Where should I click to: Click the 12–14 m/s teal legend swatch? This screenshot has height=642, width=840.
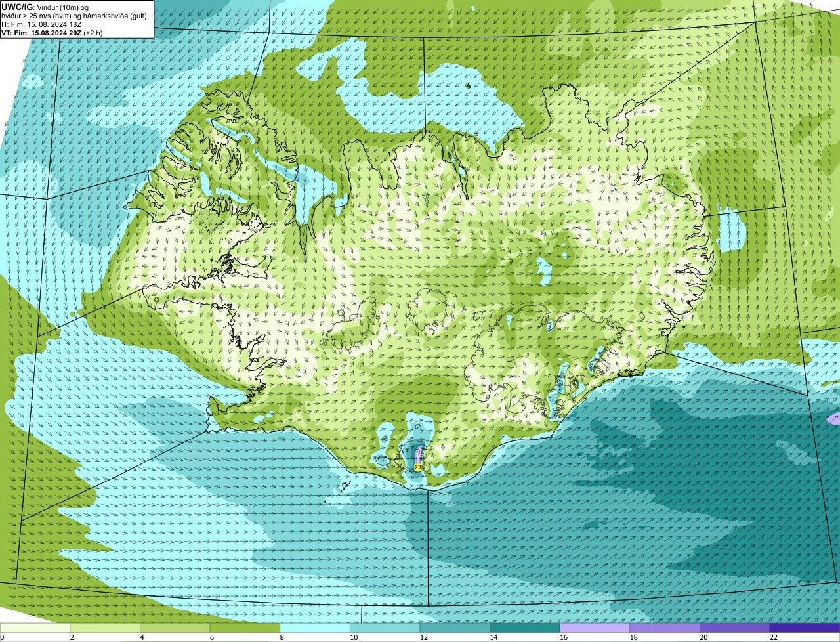[455, 628]
